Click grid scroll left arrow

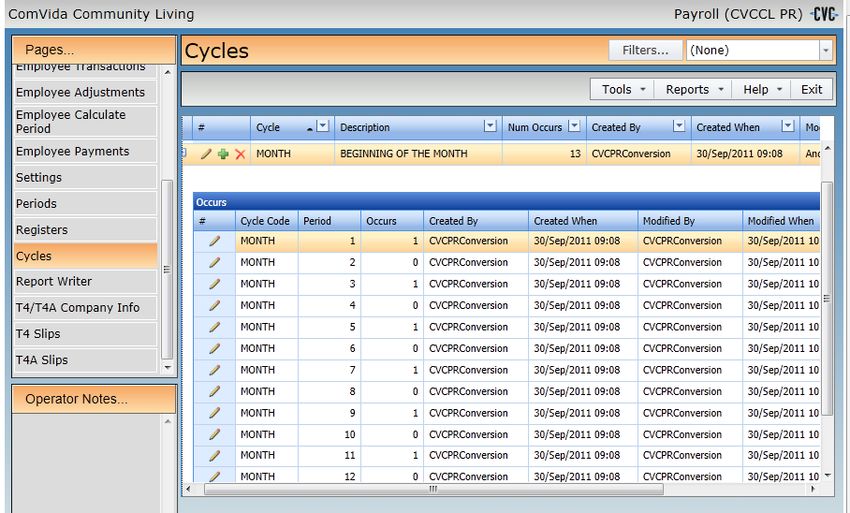click(x=188, y=489)
